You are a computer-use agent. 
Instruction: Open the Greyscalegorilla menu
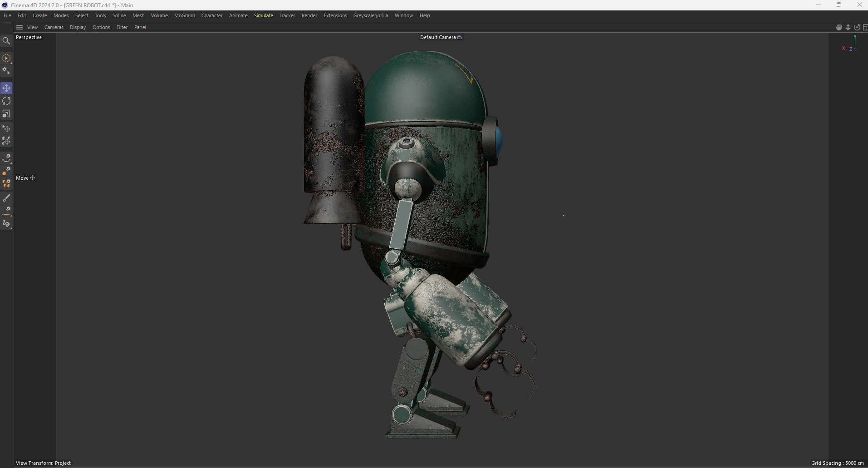click(x=371, y=15)
